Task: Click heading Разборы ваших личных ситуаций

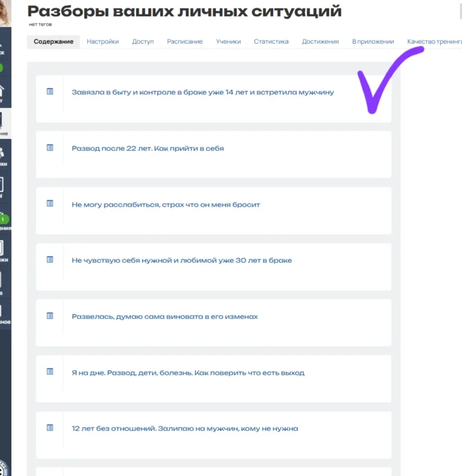Action: [185, 11]
